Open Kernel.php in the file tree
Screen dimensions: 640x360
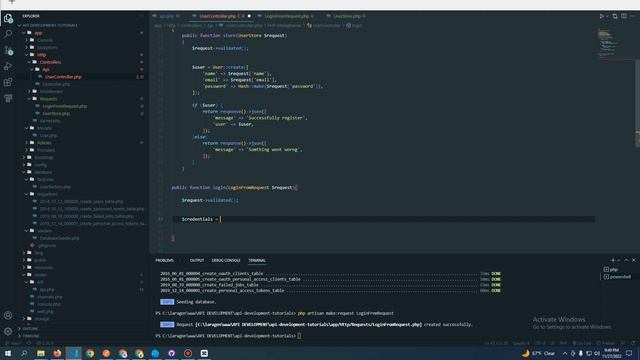pyautogui.click(x=50, y=121)
